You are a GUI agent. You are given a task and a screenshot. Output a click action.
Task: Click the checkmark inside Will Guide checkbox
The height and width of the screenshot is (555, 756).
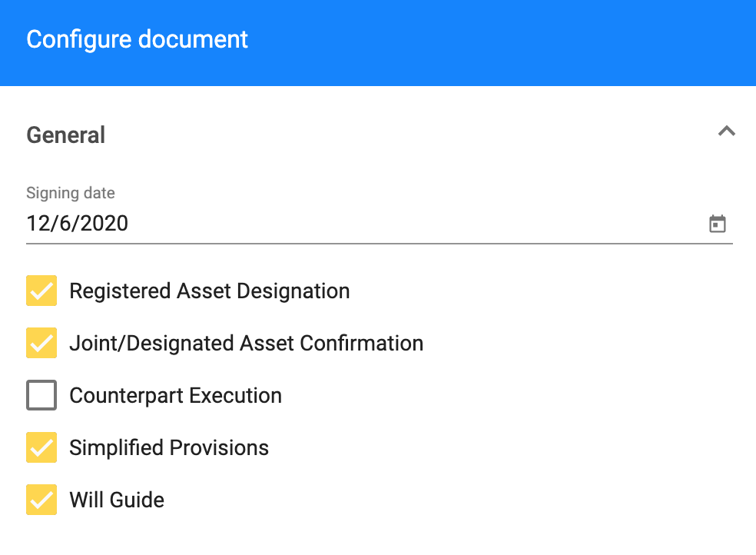[41, 500]
